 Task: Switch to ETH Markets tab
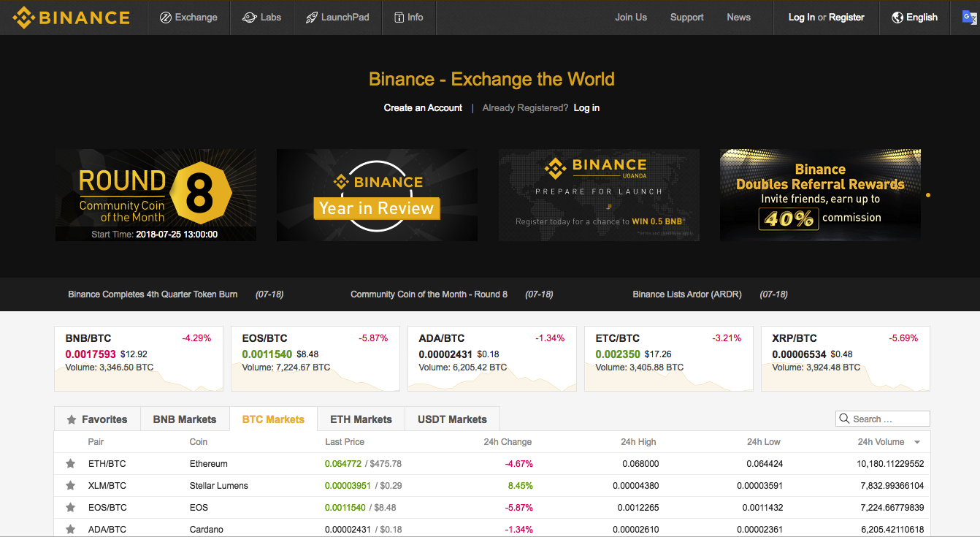[361, 419]
